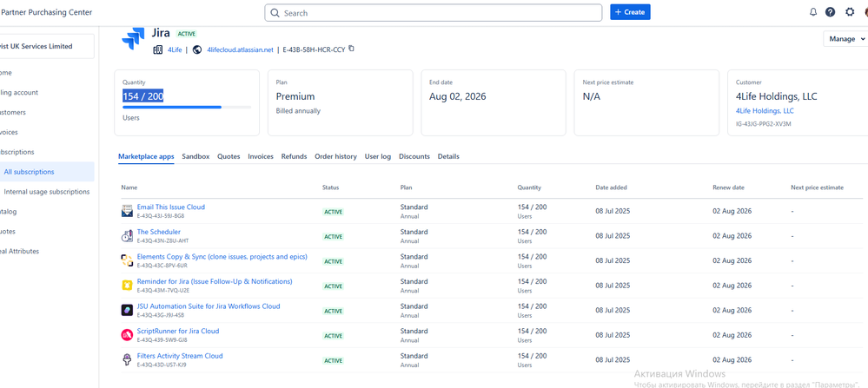Select the Discounts tab

point(414,156)
